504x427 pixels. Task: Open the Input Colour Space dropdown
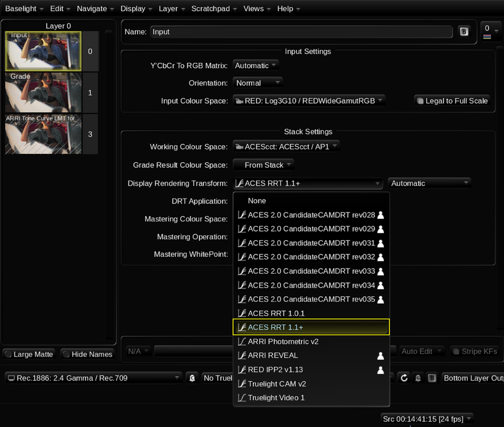[x=309, y=101]
